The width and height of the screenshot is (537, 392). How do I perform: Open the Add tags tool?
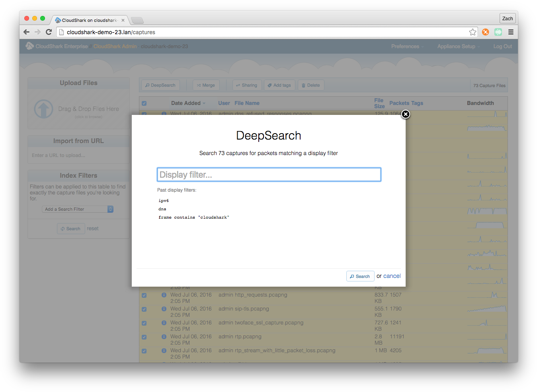pos(279,85)
